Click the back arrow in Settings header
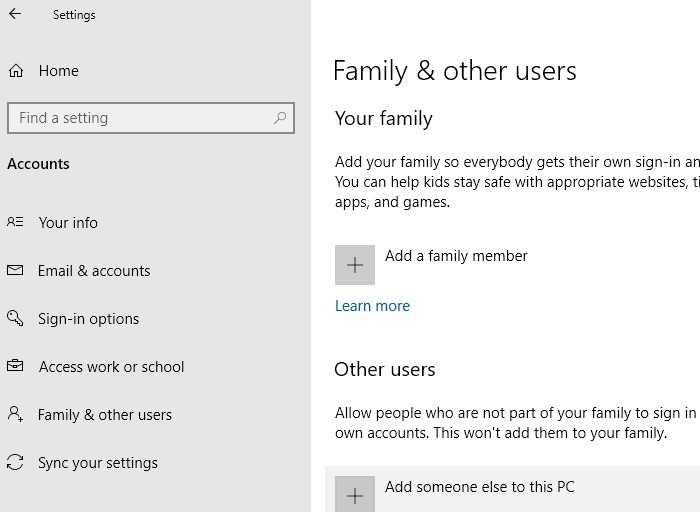700x512 pixels. click(15, 15)
